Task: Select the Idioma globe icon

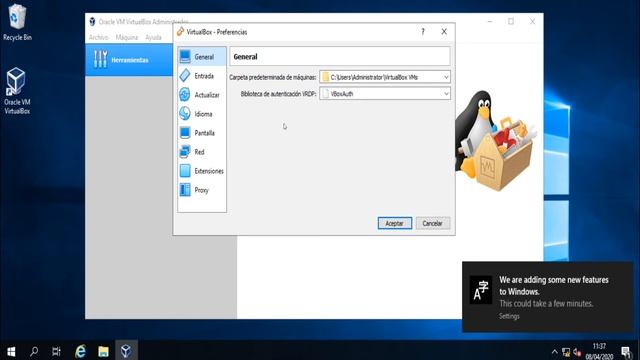Action: 185,113
